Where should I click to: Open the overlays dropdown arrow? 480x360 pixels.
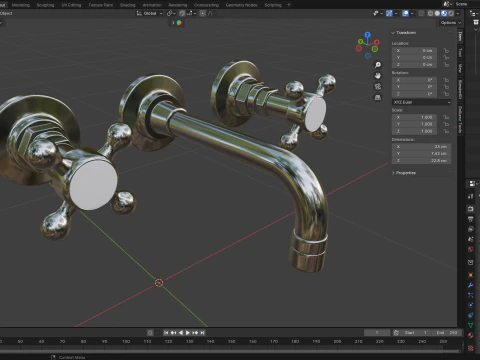[x=412, y=13]
